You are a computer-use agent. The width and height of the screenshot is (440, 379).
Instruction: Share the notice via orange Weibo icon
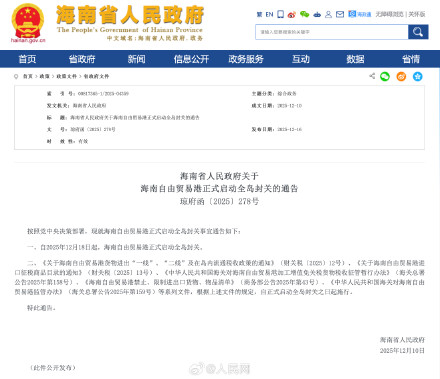pyautogui.click(x=401, y=76)
